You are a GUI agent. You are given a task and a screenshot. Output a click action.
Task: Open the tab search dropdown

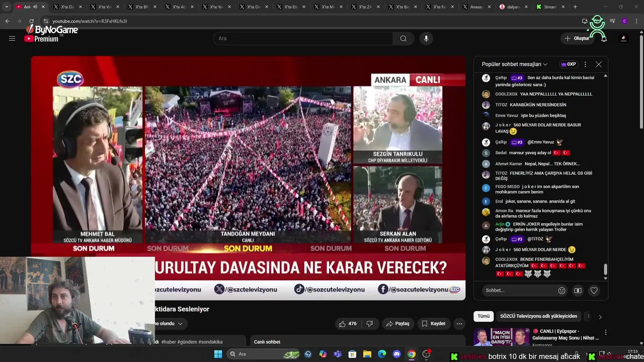pos(6,7)
